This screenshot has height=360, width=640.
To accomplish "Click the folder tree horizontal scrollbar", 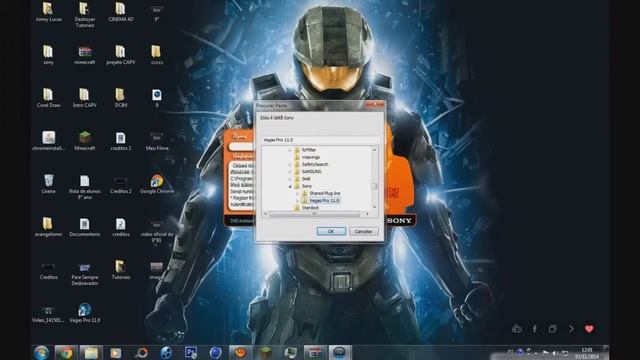I will [314, 214].
